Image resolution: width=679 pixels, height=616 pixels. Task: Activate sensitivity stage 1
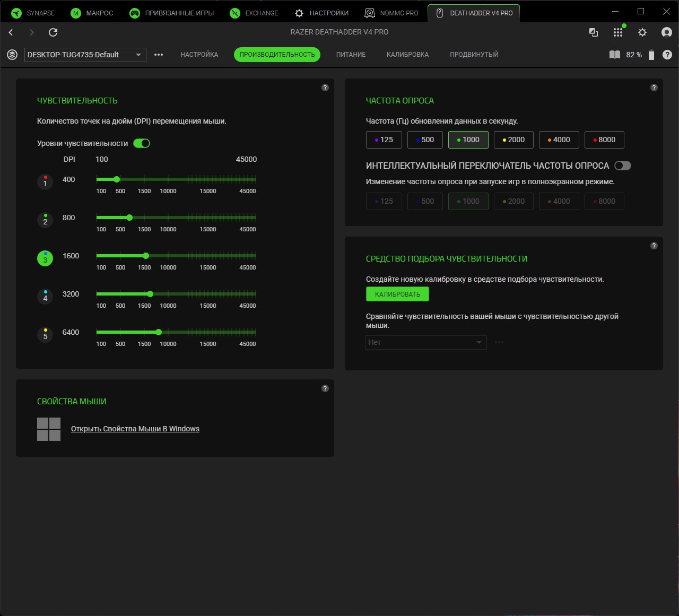pyautogui.click(x=45, y=182)
